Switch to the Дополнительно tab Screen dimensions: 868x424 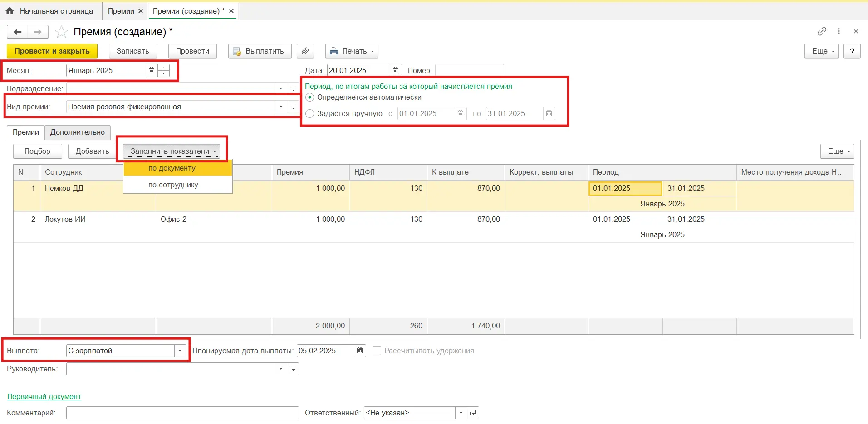point(78,132)
